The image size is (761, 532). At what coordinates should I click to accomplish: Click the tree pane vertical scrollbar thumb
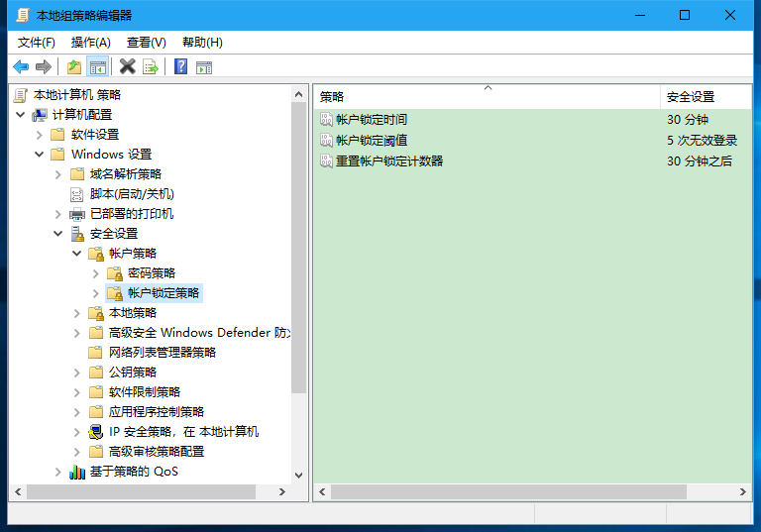(299, 248)
